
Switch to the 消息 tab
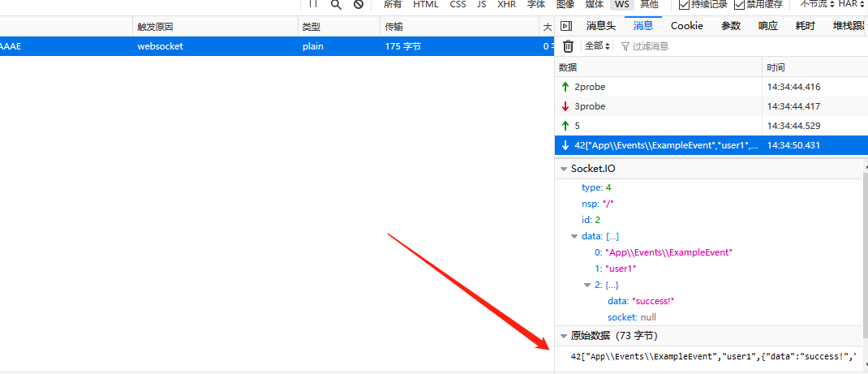click(x=643, y=25)
